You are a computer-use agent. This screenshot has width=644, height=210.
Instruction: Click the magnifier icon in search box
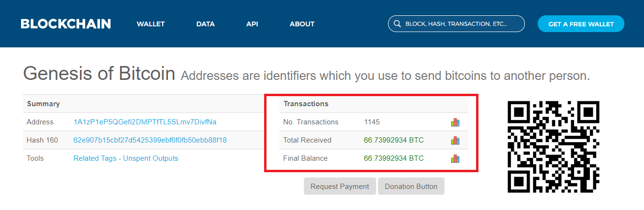[x=397, y=23]
